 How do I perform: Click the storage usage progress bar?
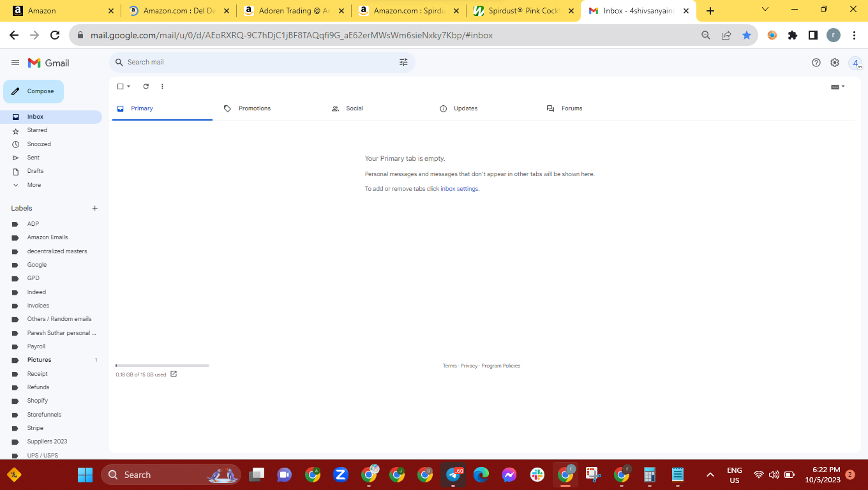tap(162, 366)
